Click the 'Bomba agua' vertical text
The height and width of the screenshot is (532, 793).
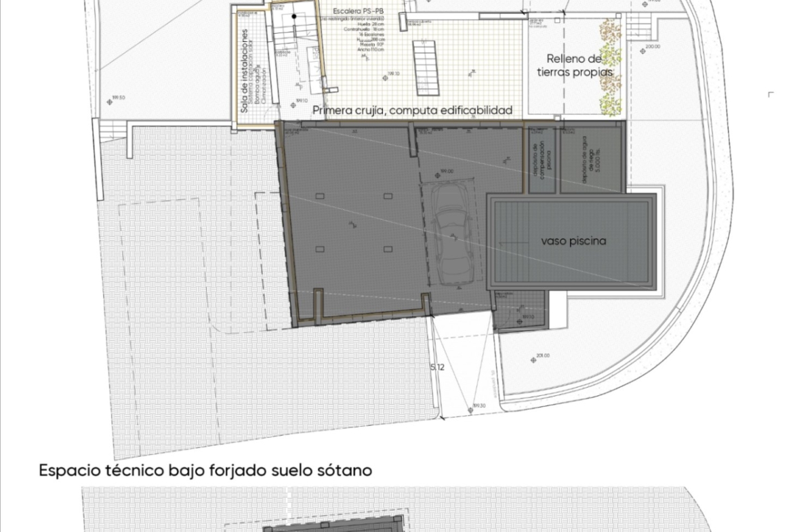(x=258, y=85)
